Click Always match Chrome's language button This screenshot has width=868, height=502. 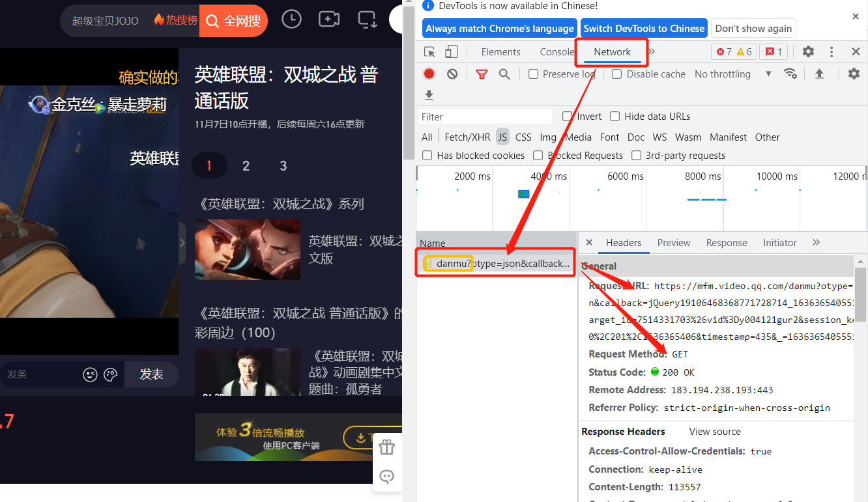(x=500, y=29)
